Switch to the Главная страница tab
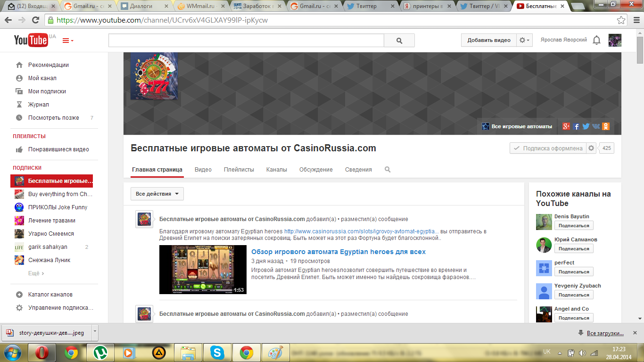The width and height of the screenshot is (644, 362). [157, 170]
